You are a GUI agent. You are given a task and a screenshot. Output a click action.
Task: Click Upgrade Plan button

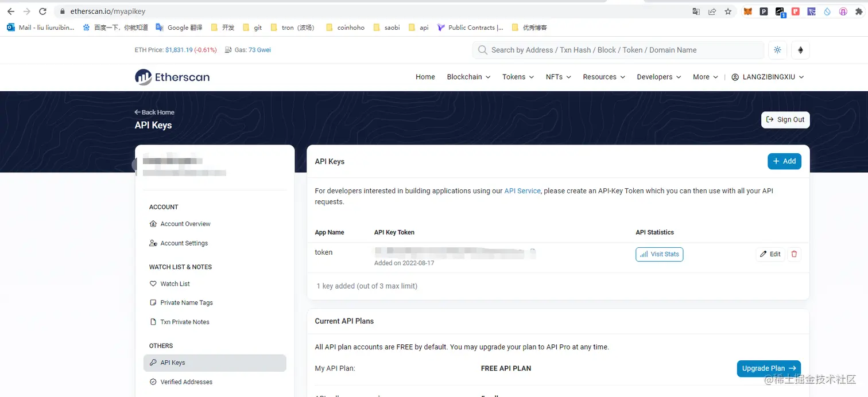tap(769, 368)
